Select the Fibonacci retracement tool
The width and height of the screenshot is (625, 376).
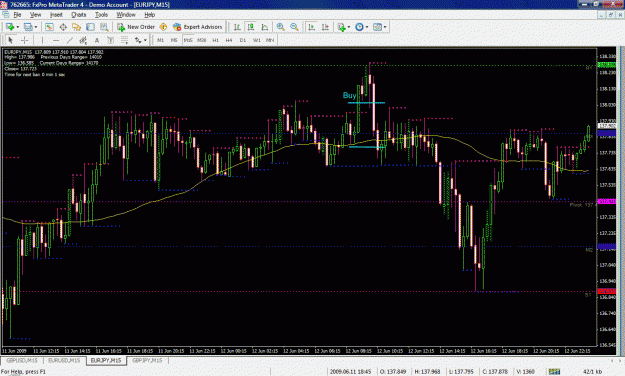(124, 40)
